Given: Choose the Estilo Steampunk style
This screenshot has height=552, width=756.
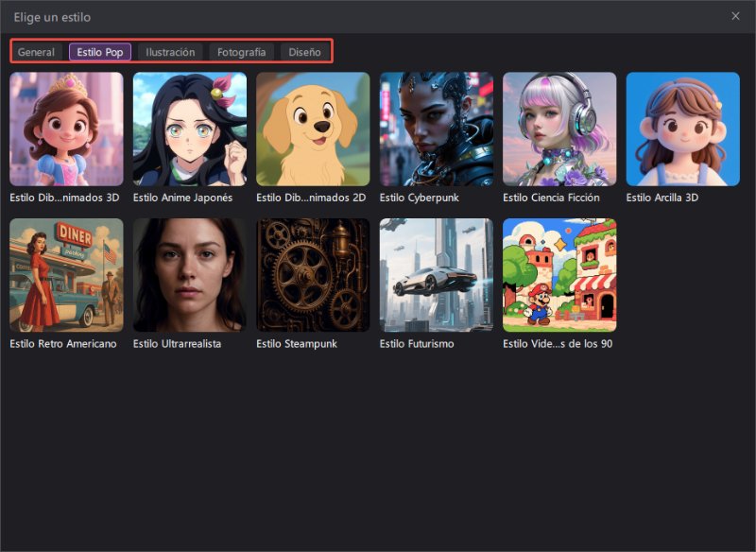Looking at the screenshot, I should tap(312, 274).
